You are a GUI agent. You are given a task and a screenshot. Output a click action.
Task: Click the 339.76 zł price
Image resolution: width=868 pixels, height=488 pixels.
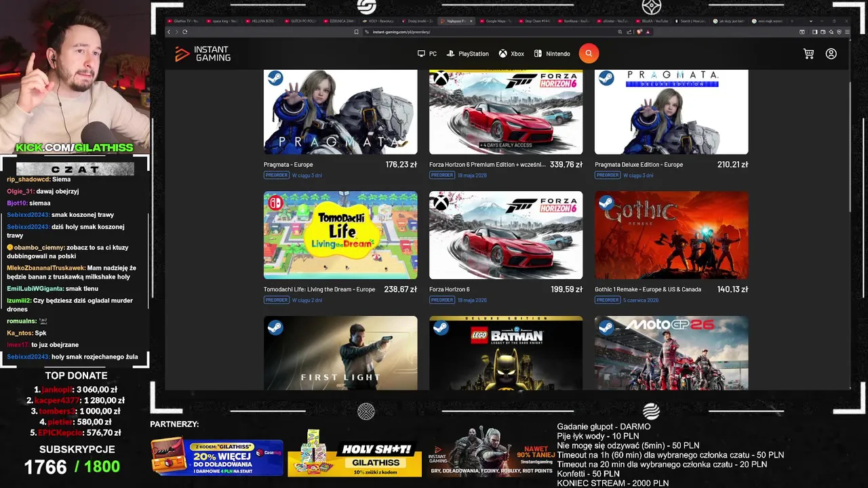(x=566, y=165)
